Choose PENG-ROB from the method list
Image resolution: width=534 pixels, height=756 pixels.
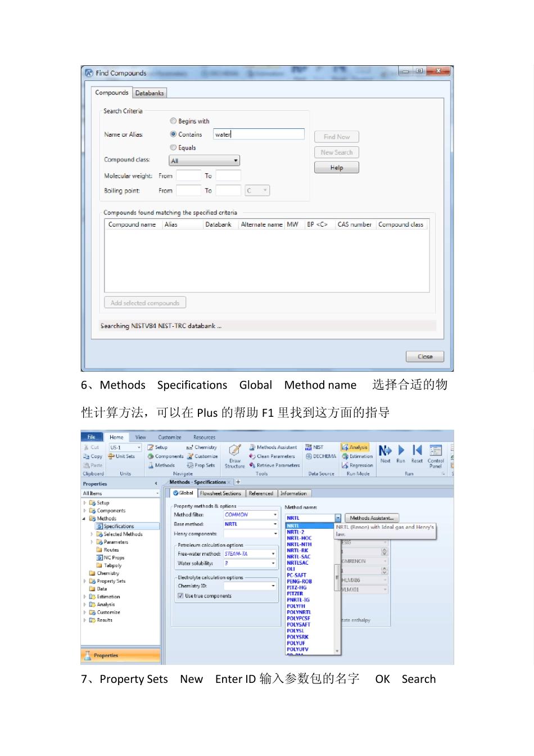point(300,582)
